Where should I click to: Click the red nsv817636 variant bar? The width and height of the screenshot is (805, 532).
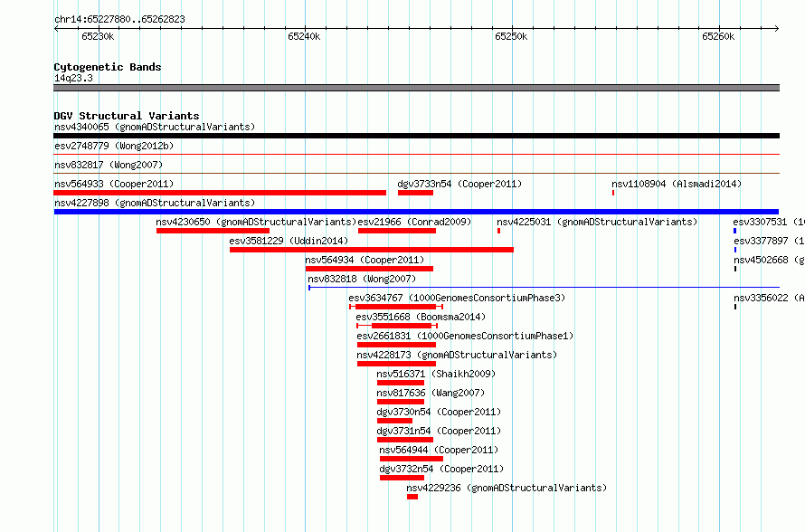click(x=401, y=402)
